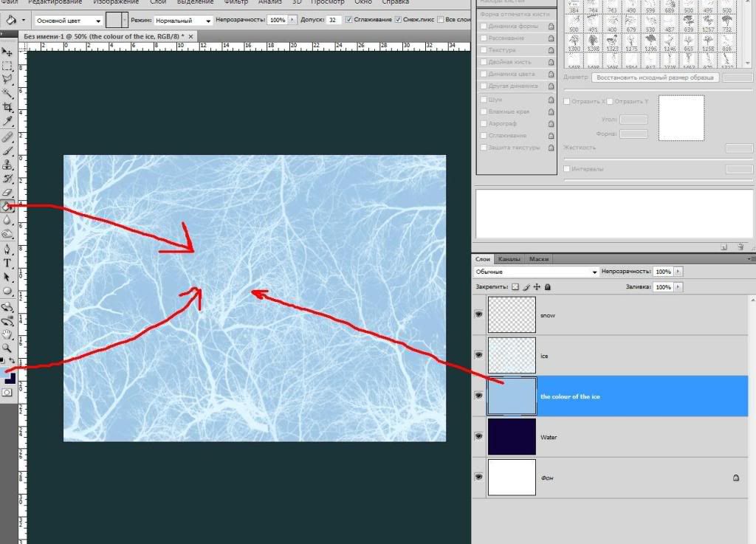
Task: Select the Zoom tool
Action: point(7,348)
